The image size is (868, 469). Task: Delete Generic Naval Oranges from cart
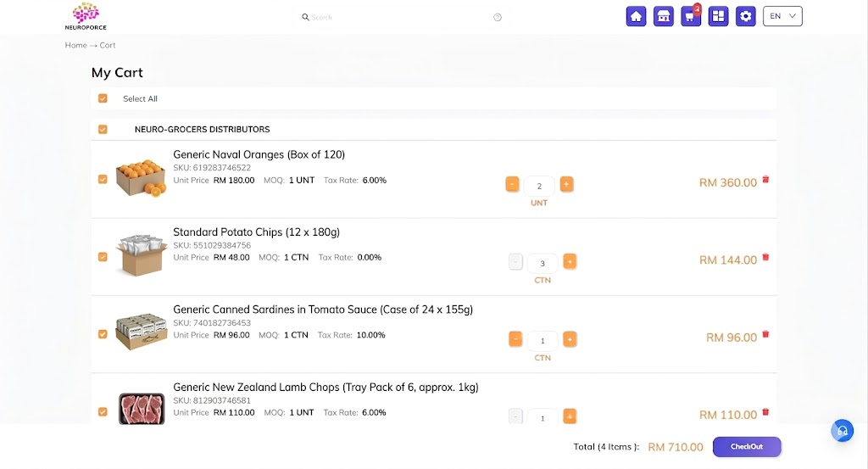(765, 180)
